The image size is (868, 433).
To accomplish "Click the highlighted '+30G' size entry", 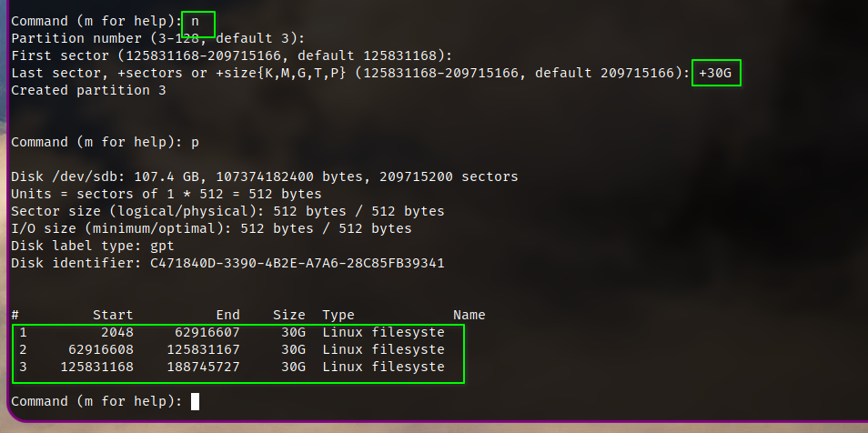I will 716,73.
